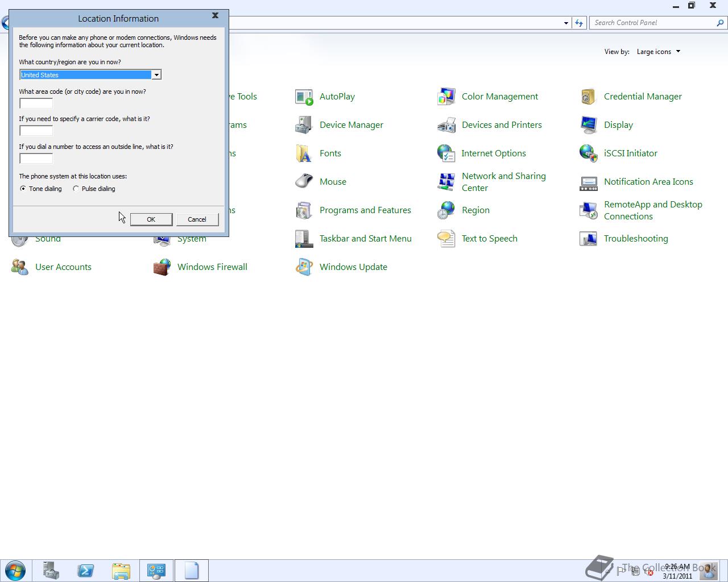
Task: Open the Display monitor icon
Action: pyautogui.click(x=589, y=125)
